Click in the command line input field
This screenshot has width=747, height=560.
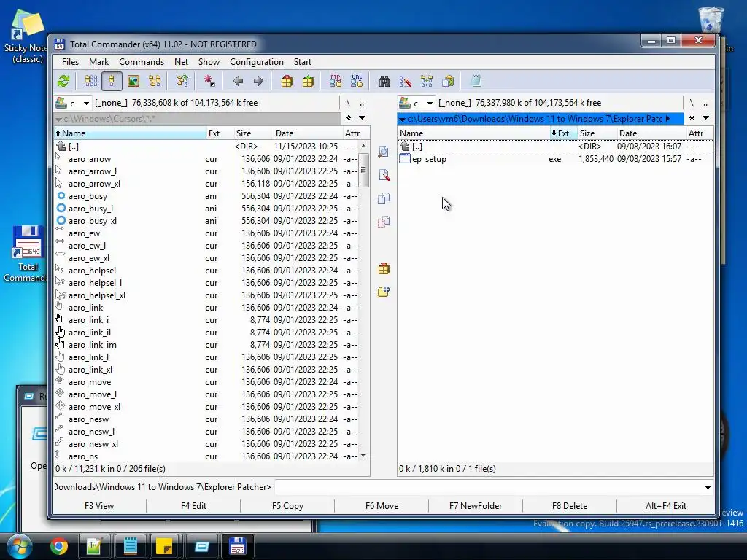[488, 487]
